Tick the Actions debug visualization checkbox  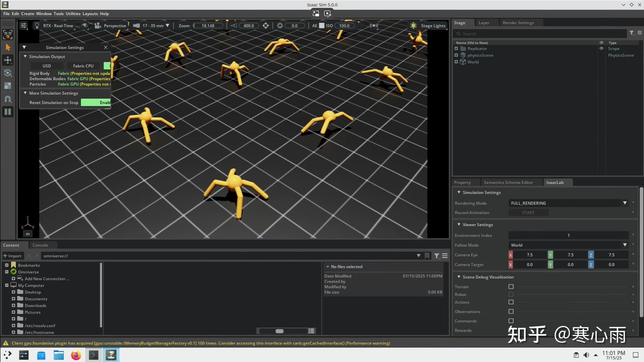click(511, 302)
